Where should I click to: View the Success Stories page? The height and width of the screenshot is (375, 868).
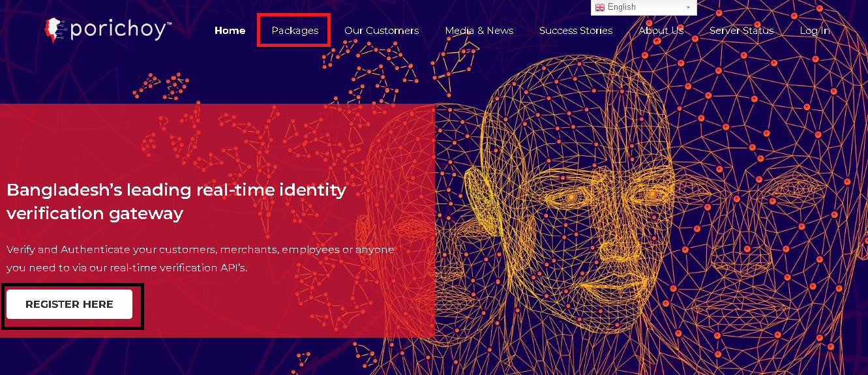coord(576,31)
